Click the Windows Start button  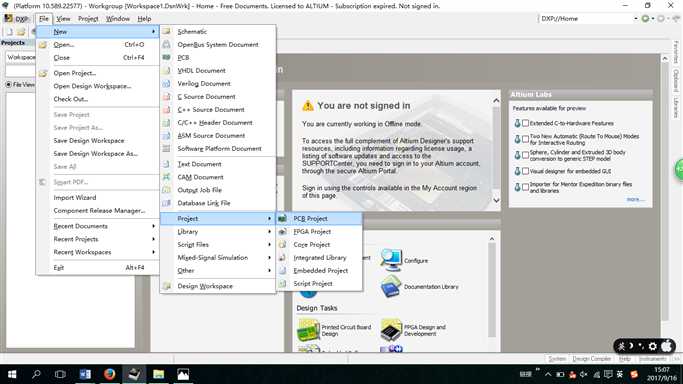tap(12, 374)
